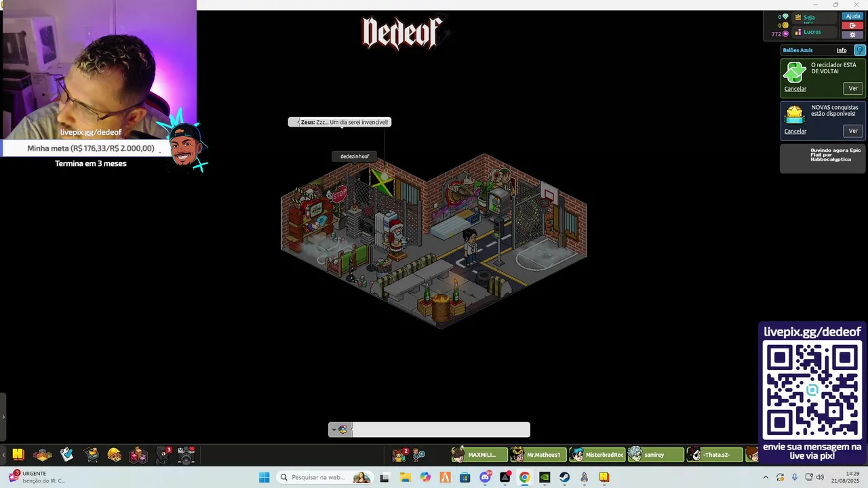
Task: Open chat with friend MisterbradRoc
Action: (597, 455)
